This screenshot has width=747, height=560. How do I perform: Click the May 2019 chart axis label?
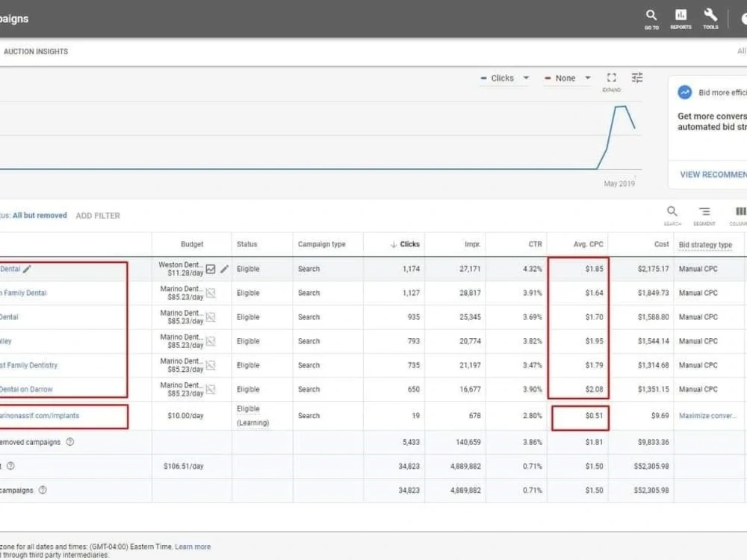(x=619, y=184)
